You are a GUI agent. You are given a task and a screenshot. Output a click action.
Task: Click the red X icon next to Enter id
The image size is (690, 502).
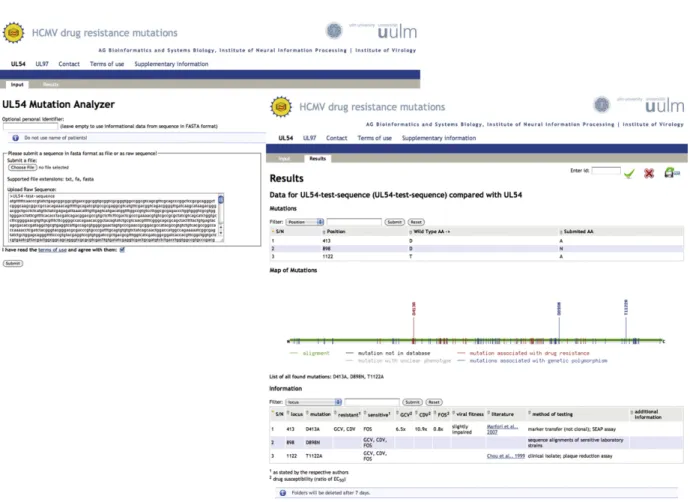(649, 173)
